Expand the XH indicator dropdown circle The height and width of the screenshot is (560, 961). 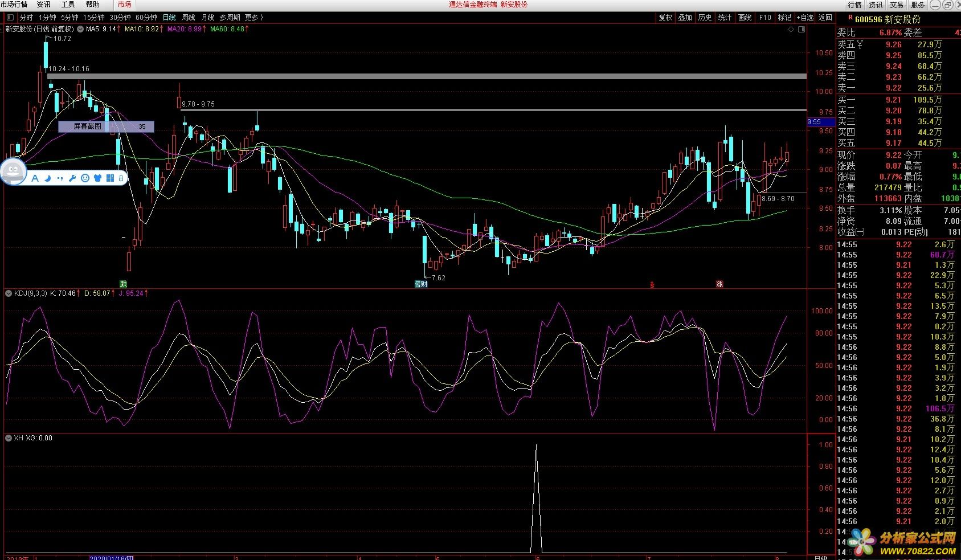9,438
